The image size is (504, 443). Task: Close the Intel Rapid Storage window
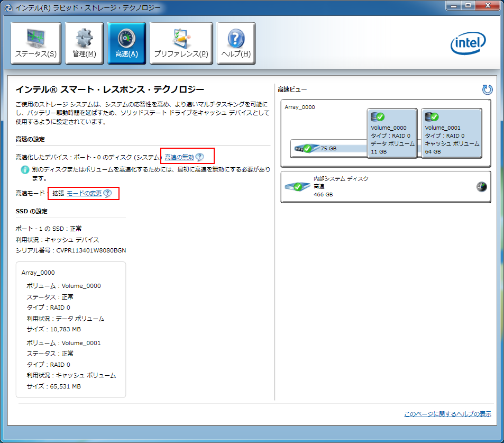pos(488,5)
